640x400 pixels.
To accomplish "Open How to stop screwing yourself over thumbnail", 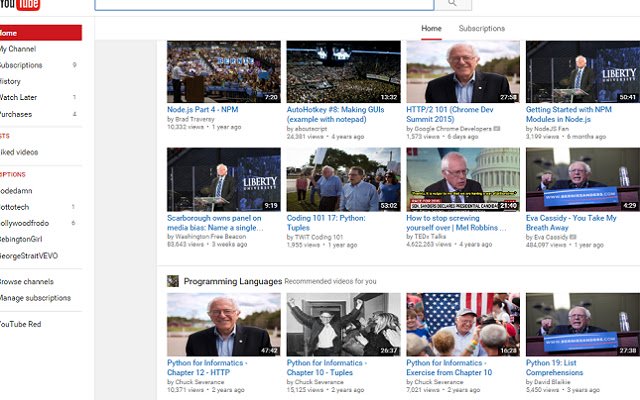I will [x=463, y=180].
